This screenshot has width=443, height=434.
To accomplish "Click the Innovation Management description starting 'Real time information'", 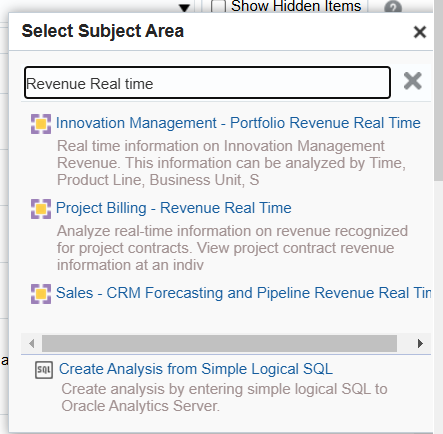I will 231,163.
